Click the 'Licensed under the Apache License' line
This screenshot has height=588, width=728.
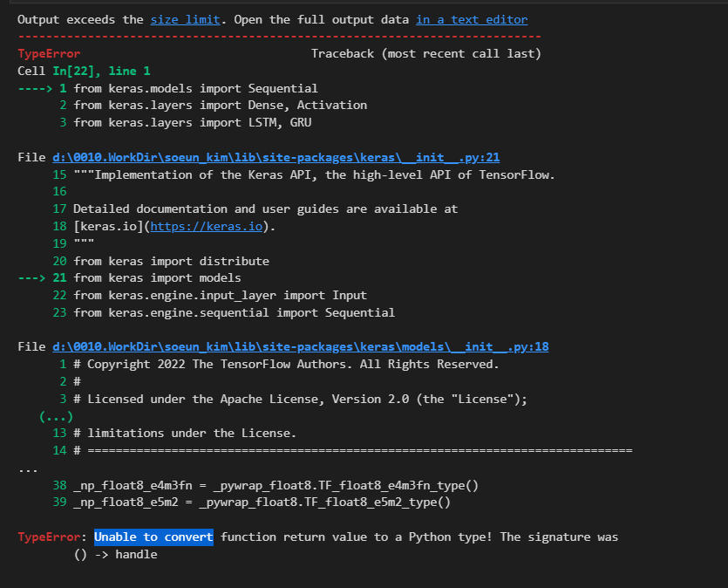[301, 399]
